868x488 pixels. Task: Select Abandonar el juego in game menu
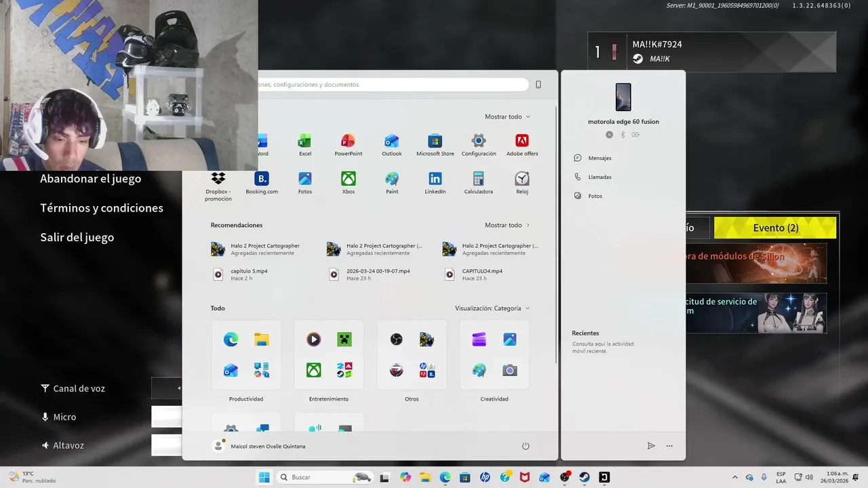pyautogui.click(x=91, y=179)
